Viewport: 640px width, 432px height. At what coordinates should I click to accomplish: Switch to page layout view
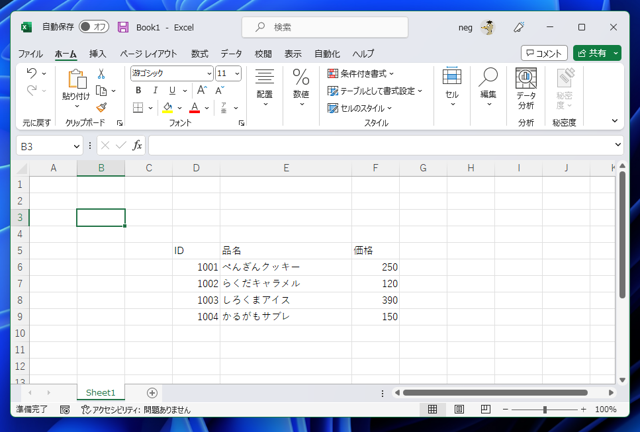[x=459, y=409]
